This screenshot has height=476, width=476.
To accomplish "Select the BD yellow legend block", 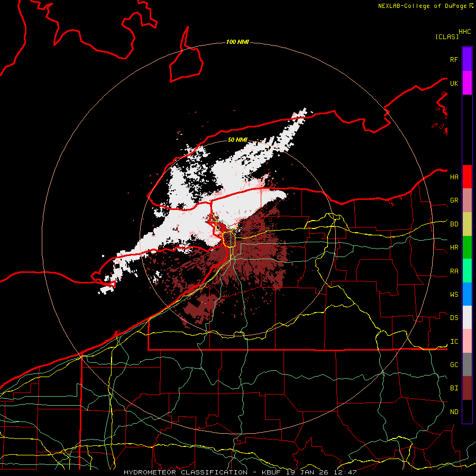I will [467, 224].
